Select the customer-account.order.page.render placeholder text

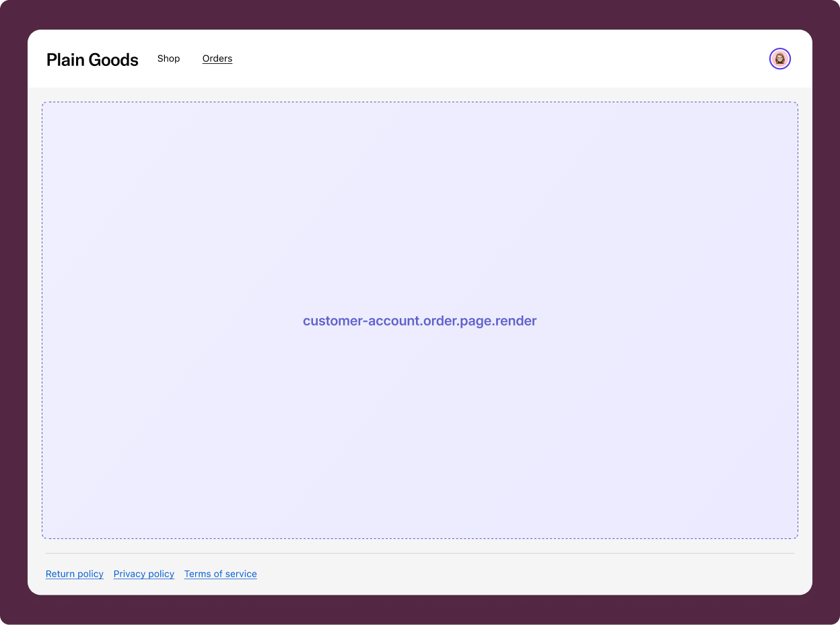click(x=420, y=321)
